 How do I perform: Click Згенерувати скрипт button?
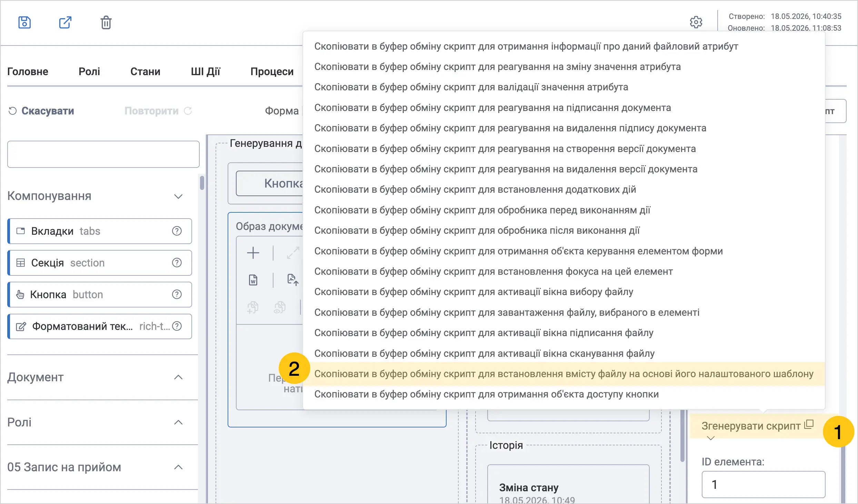click(757, 426)
